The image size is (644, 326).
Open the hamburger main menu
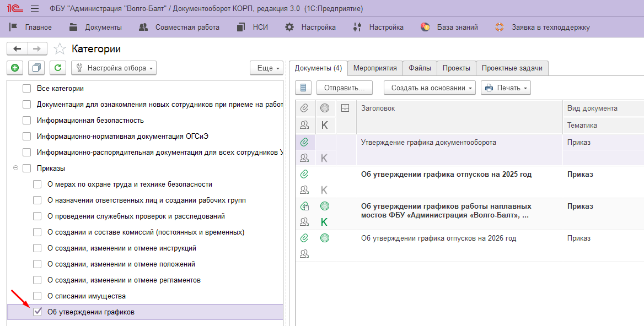35,9
